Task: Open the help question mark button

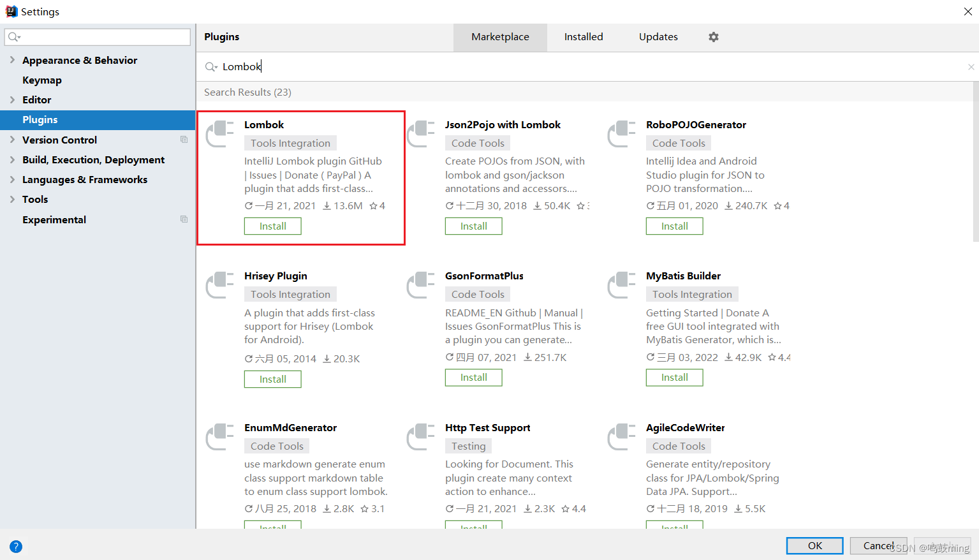Action: [16, 547]
